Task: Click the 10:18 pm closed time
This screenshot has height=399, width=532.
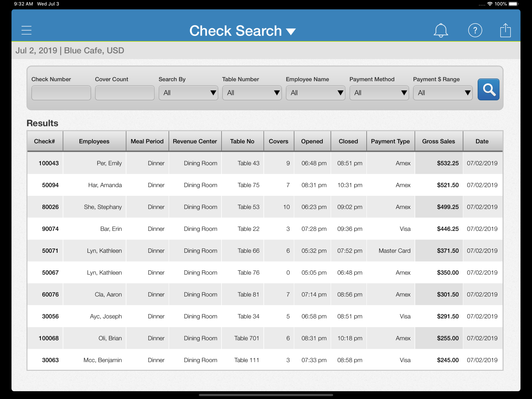Action: tap(350, 338)
